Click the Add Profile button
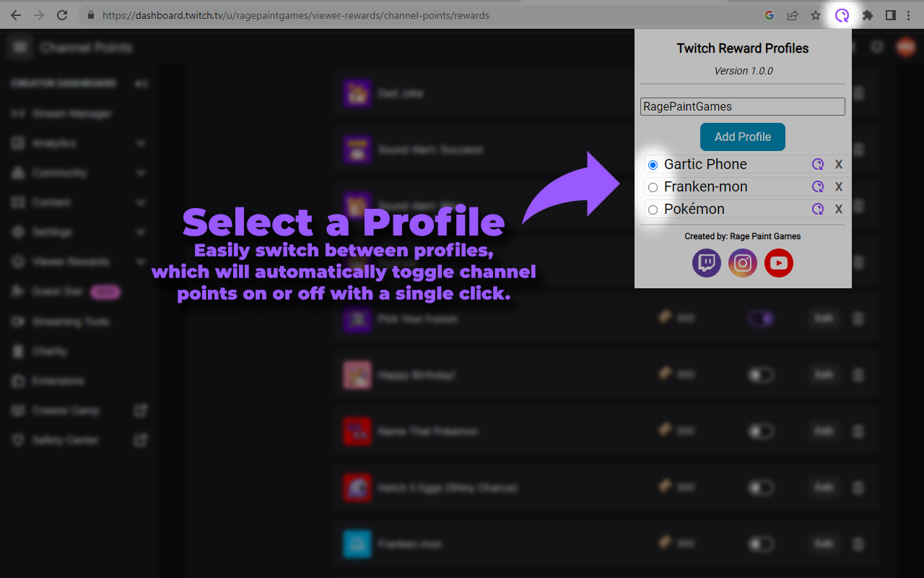The width and height of the screenshot is (924, 578). (x=742, y=137)
